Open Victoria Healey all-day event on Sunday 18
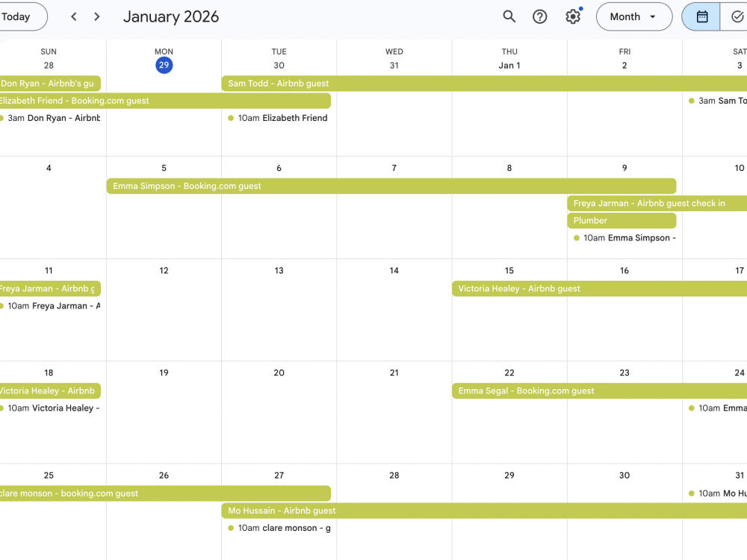This screenshot has width=747, height=560. pyautogui.click(x=49, y=391)
